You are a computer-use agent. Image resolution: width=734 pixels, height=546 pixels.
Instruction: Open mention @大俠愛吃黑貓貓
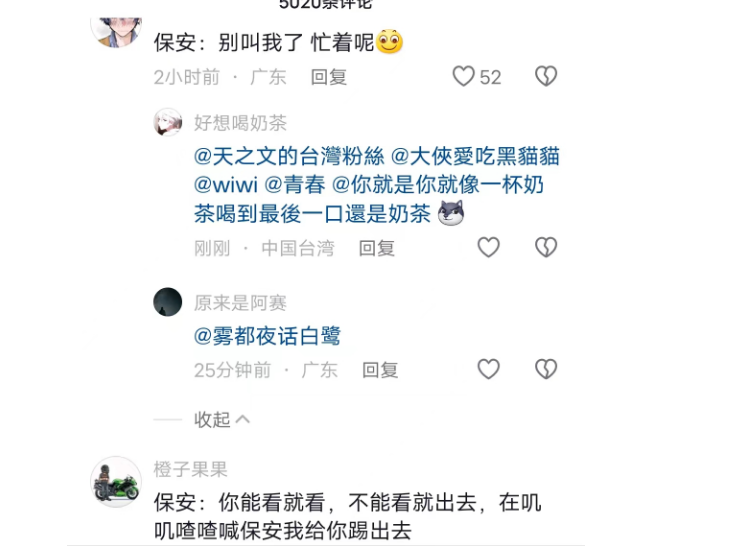click(475, 156)
